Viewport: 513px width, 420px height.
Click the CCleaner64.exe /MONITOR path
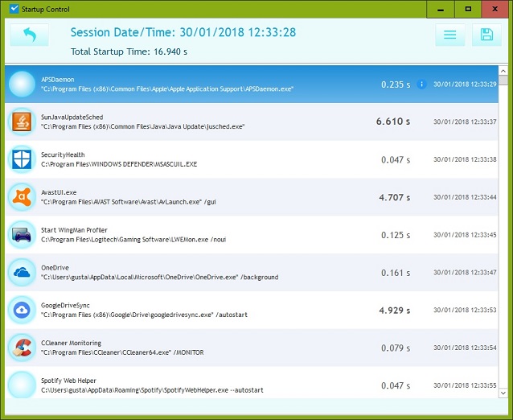coord(122,352)
